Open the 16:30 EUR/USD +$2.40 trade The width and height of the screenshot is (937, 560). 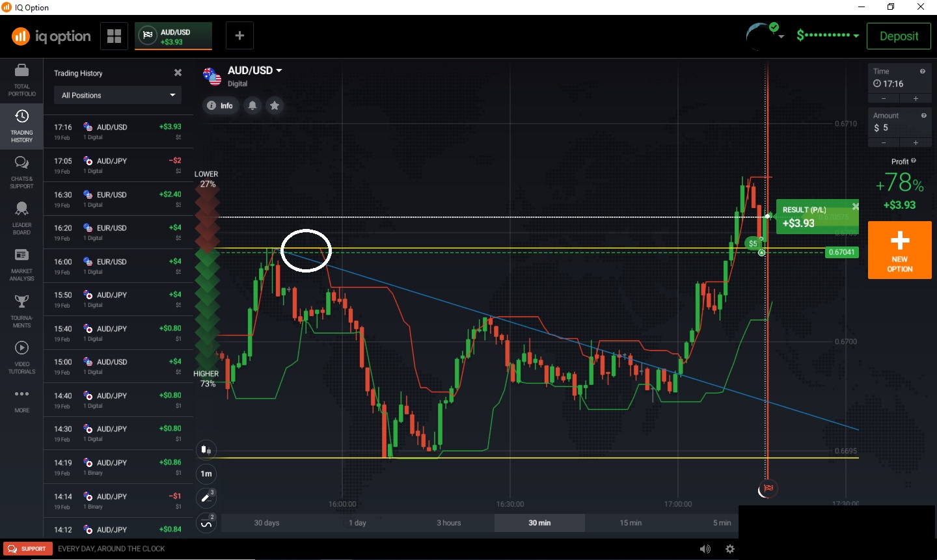pos(118,199)
